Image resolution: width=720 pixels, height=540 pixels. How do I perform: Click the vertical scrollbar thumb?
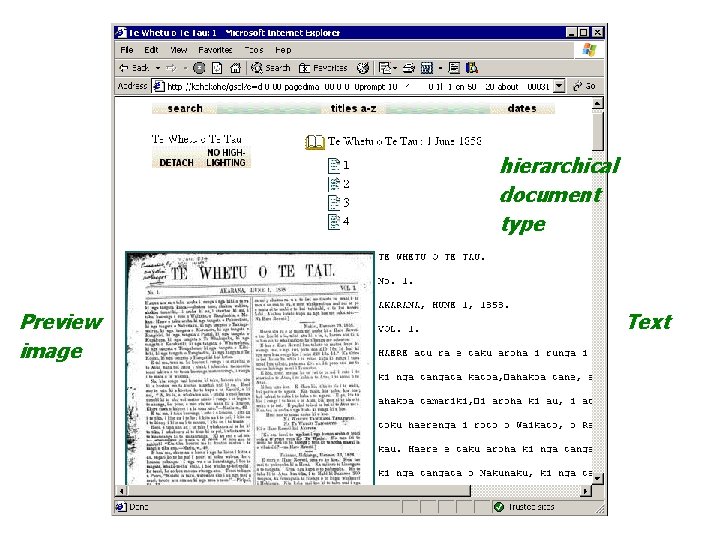point(597,130)
